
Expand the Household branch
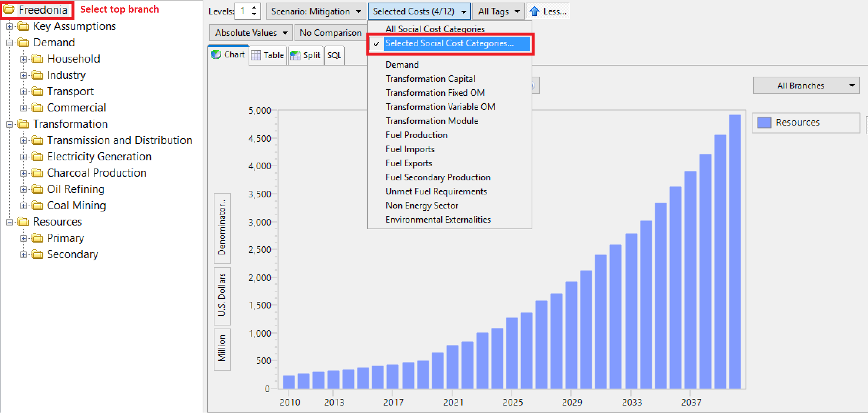24,59
